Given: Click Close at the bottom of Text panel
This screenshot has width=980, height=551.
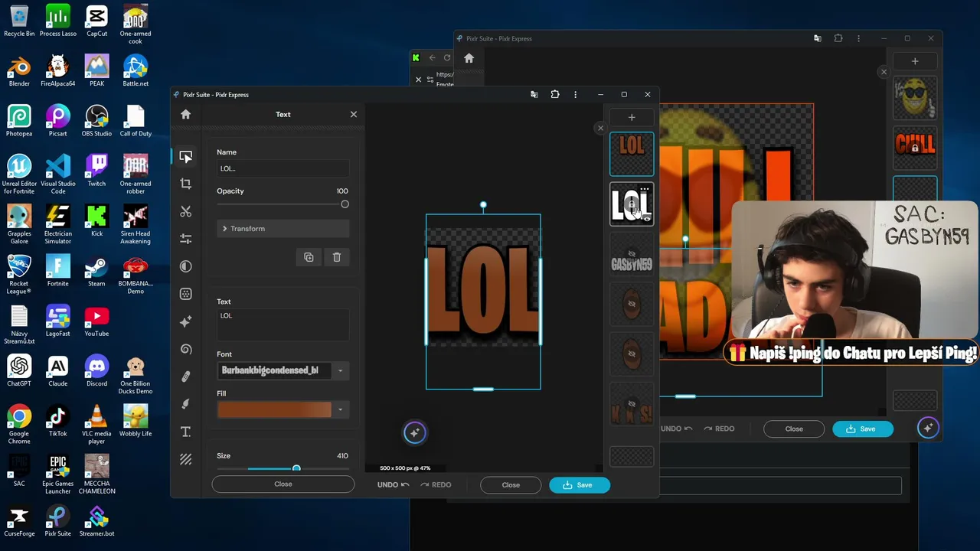Looking at the screenshot, I should click(x=283, y=484).
